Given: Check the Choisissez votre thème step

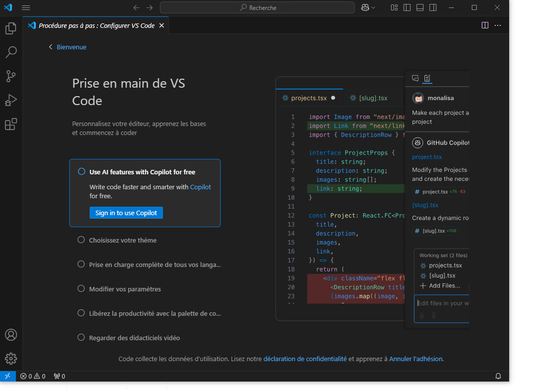Looking at the screenshot, I should [81, 240].
